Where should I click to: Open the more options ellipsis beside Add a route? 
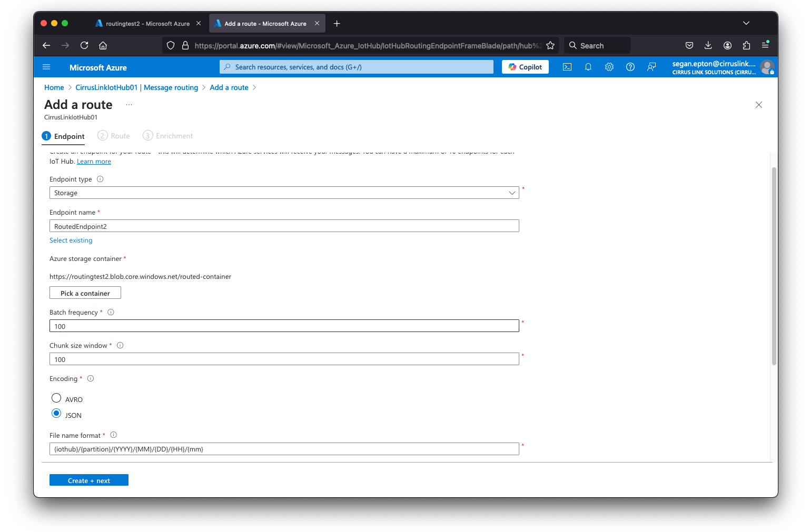[x=129, y=105]
